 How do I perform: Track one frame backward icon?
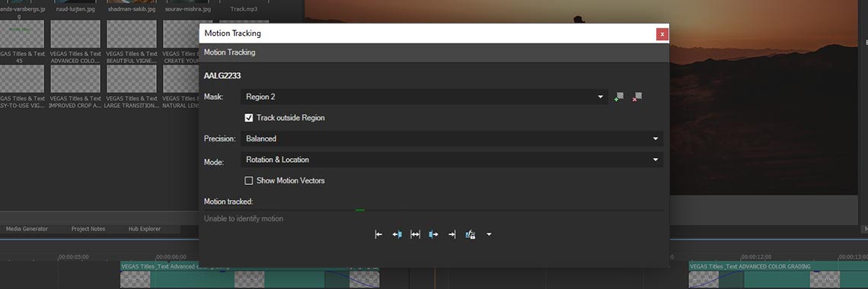coord(397,234)
